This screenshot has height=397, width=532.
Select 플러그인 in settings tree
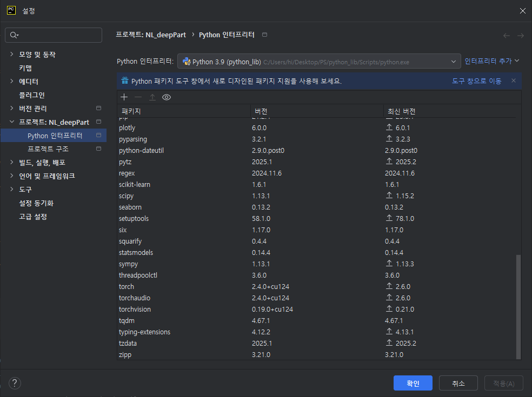click(x=32, y=95)
